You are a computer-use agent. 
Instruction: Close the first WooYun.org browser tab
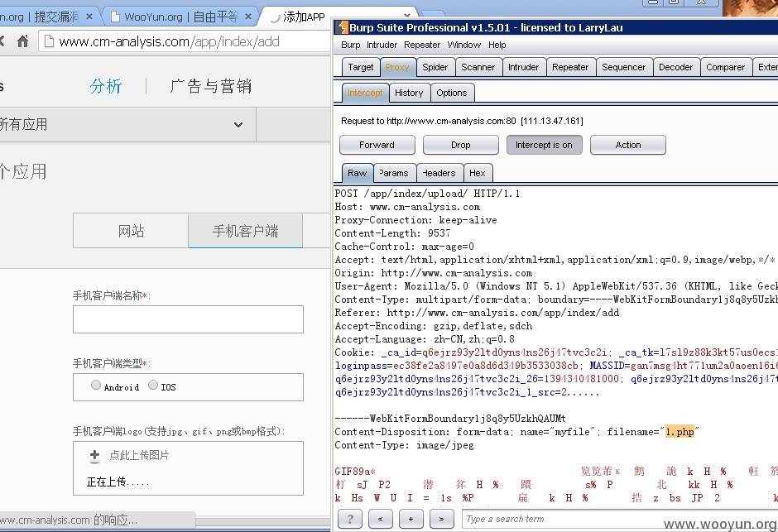89,17
